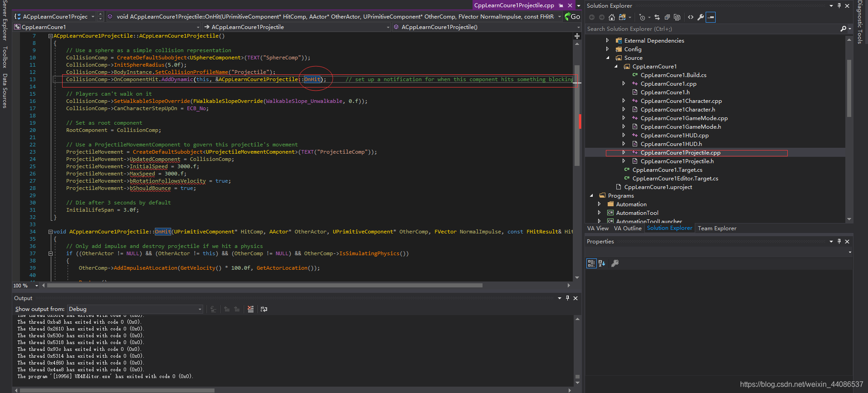Clear All output with the red X icon
Image resolution: width=868 pixels, height=393 pixels.
point(250,309)
